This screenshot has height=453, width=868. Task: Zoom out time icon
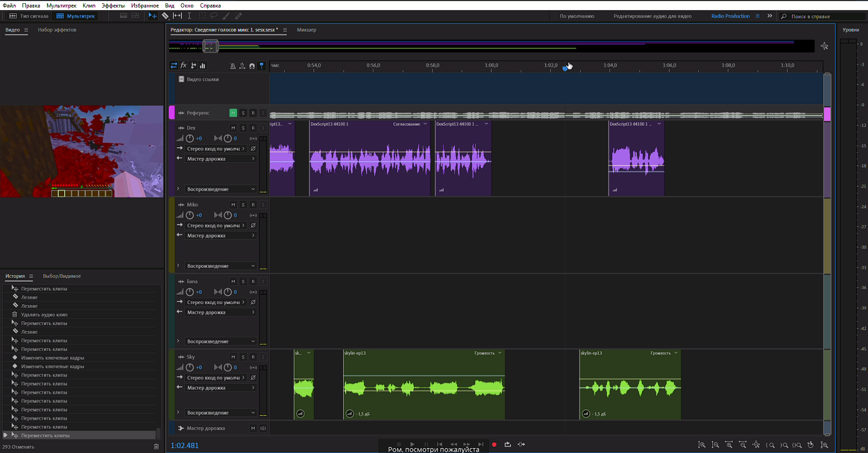click(743, 445)
